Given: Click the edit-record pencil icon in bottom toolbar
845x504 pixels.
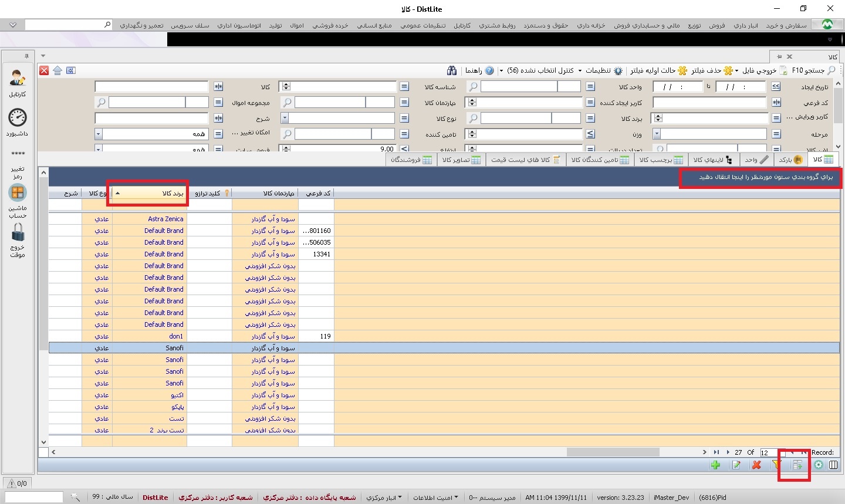Looking at the screenshot, I should 736,465.
